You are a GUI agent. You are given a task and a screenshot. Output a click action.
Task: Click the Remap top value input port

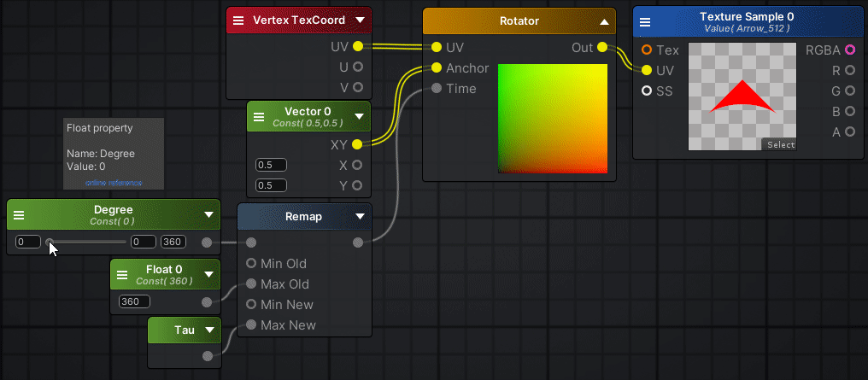251,243
